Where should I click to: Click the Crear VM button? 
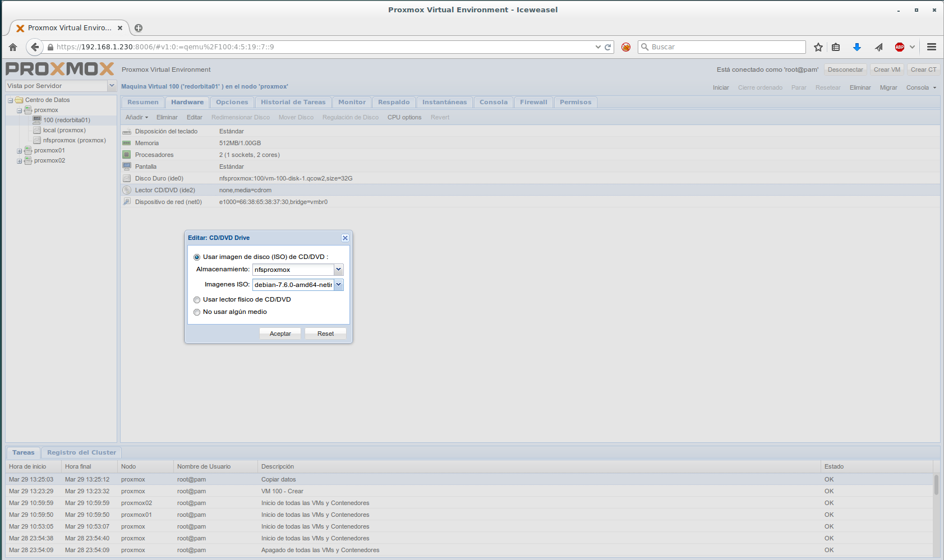point(886,70)
